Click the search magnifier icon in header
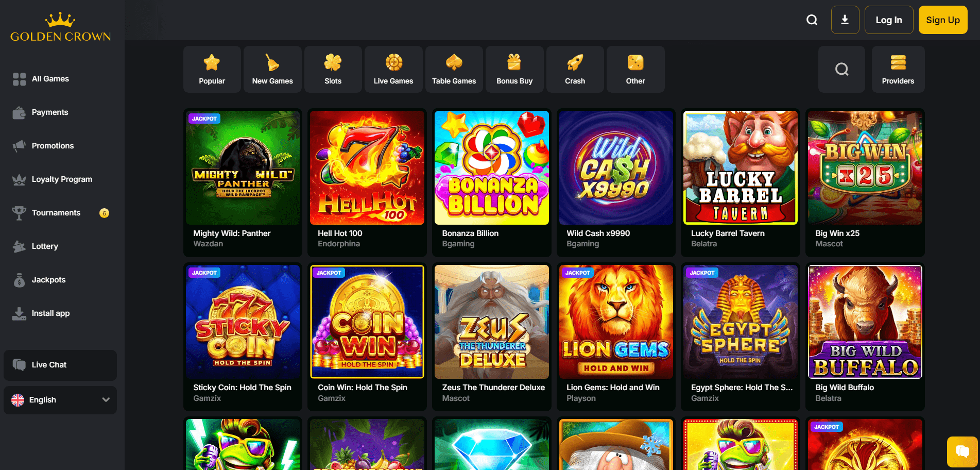The height and width of the screenshot is (470, 980). (812, 20)
